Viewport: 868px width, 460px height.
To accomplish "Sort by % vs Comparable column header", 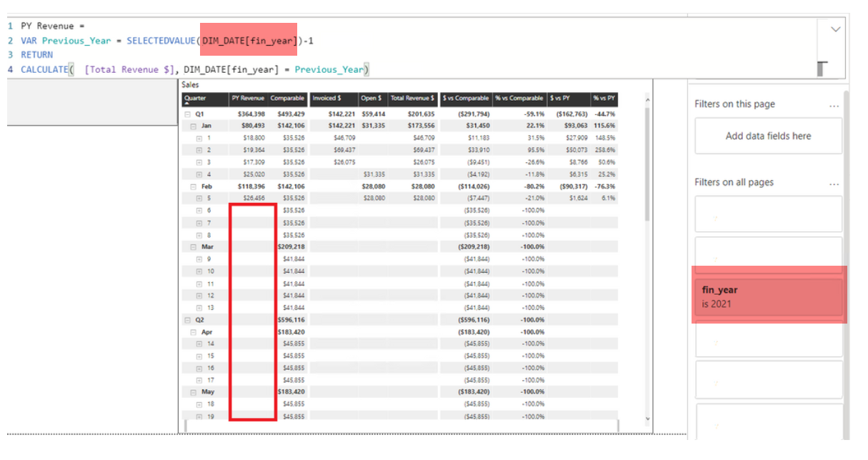I will 519,99.
